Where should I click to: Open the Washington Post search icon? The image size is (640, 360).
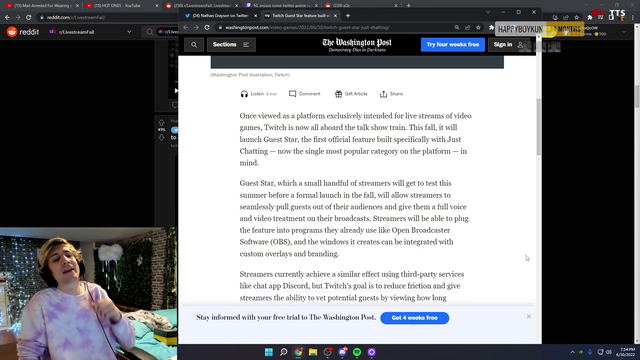coord(194,44)
